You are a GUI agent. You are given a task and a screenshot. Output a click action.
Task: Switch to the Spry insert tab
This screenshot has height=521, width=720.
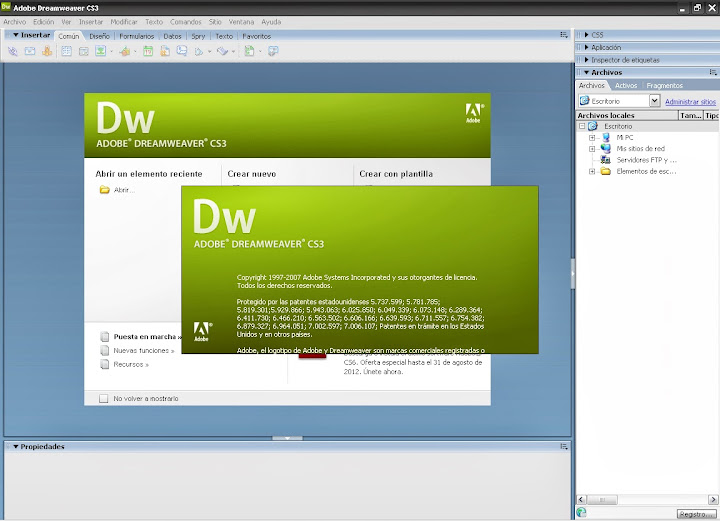pyautogui.click(x=198, y=36)
